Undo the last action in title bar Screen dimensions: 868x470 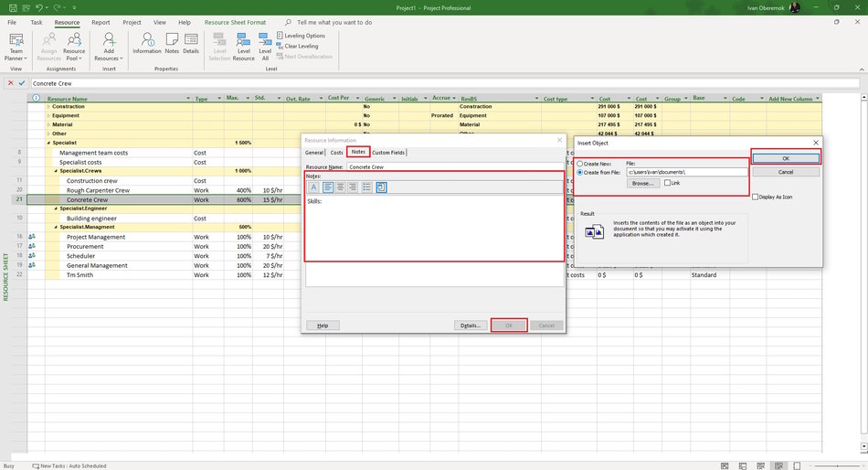click(38, 7)
